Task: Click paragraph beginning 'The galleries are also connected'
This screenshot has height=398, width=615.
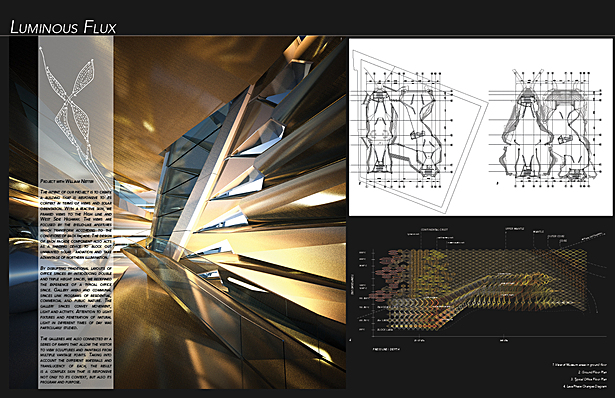Action: point(76,360)
